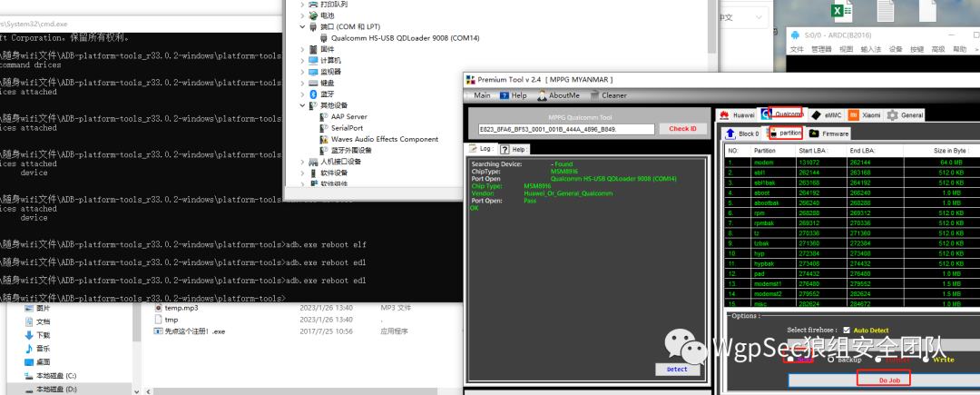The width and height of the screenshot is (980, 395).
Task: Select the Qualcomm tab
Action: tap(781, 114)
